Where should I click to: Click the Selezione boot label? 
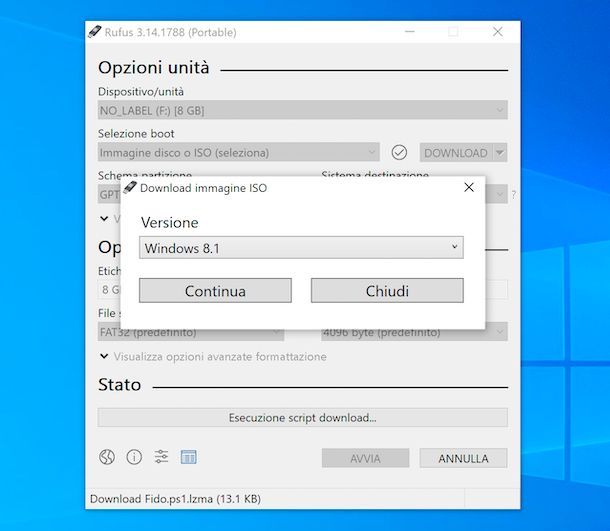coord(136,134)
